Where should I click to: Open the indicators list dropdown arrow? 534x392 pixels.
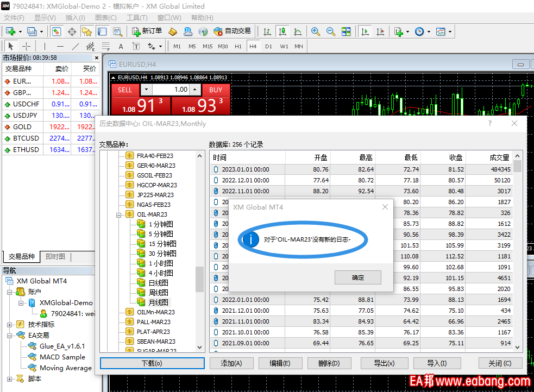(407, 31)
